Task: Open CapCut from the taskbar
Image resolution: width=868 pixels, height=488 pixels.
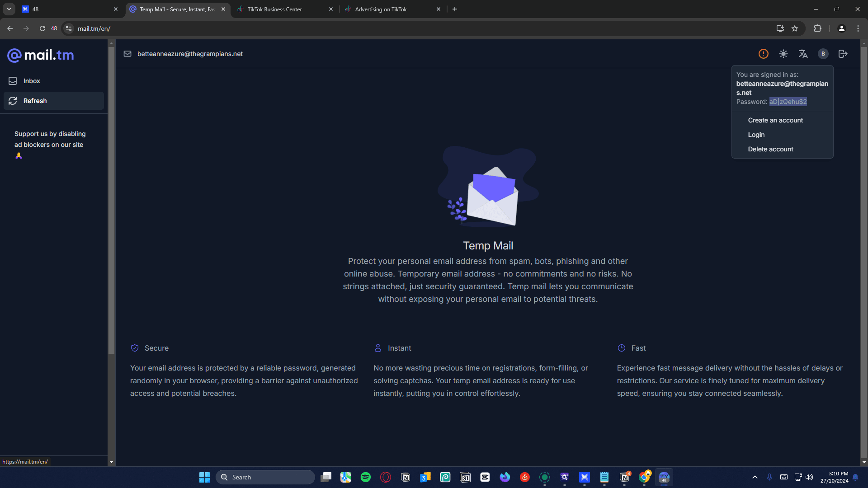Action: (x=485, y=477)
